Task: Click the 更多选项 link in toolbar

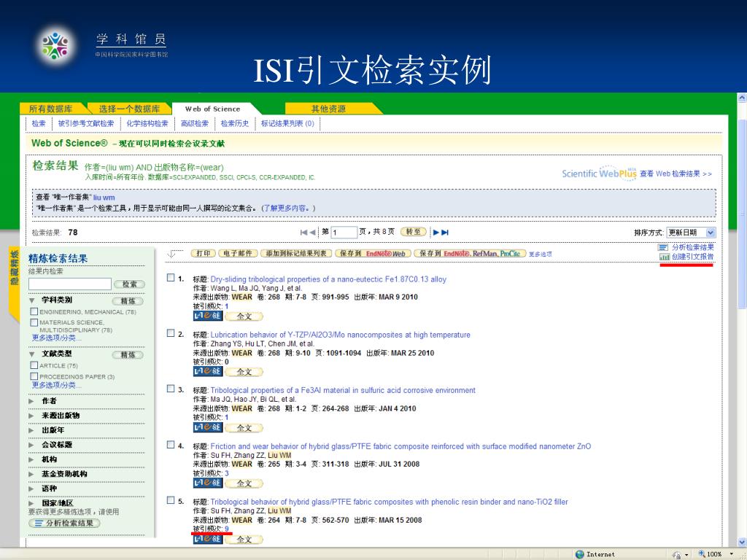Action: pyautogui.click(x=541, y=254)
